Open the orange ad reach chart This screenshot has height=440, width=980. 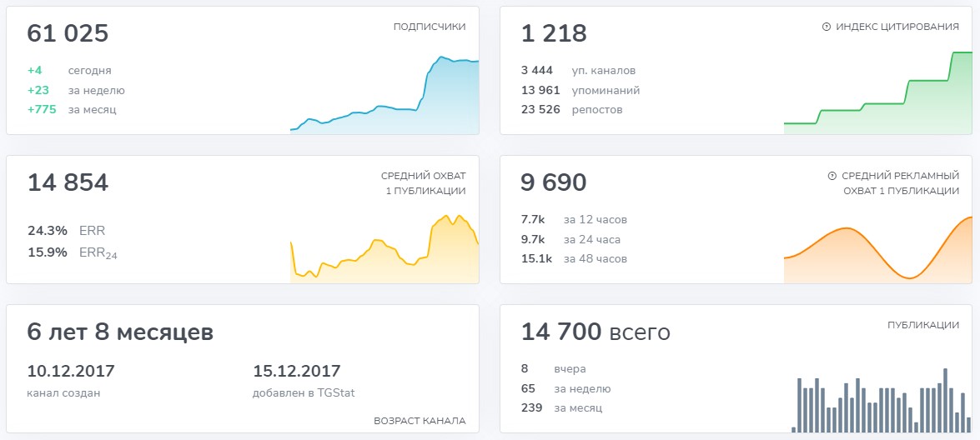[878, 250]
